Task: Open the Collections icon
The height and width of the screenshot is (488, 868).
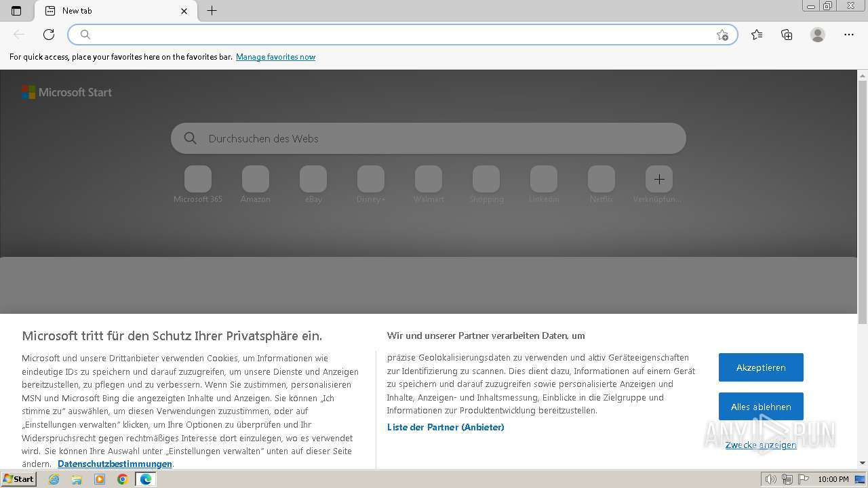Action: [787, 35]
